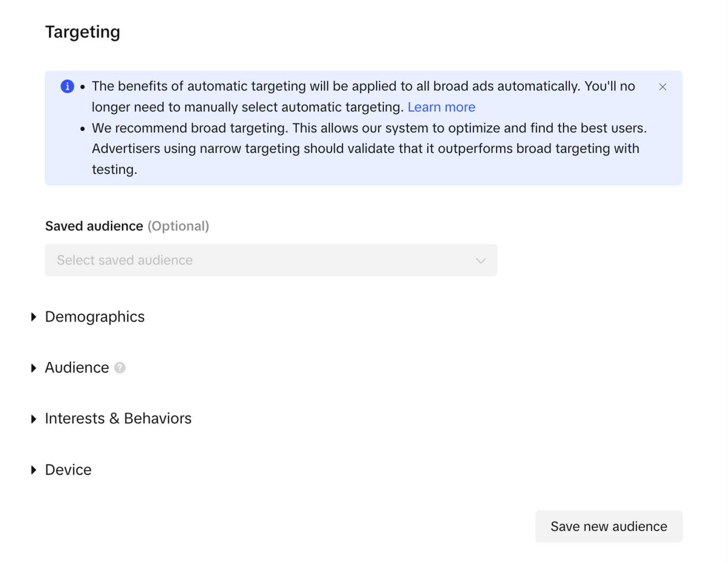This screenshot has height=563, width=728.
Task: Click the blue info icon in the banner
Action: [67, 86]
